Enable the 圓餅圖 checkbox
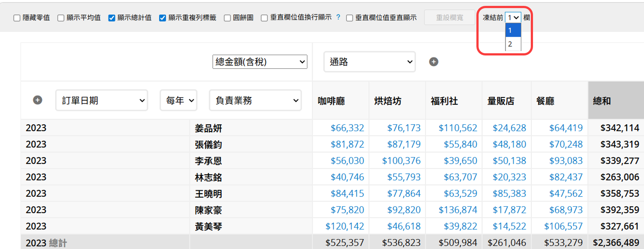Image resolution: width=644 pixels, height=249 pixels. pyautogui.click(x=227, y=18)
